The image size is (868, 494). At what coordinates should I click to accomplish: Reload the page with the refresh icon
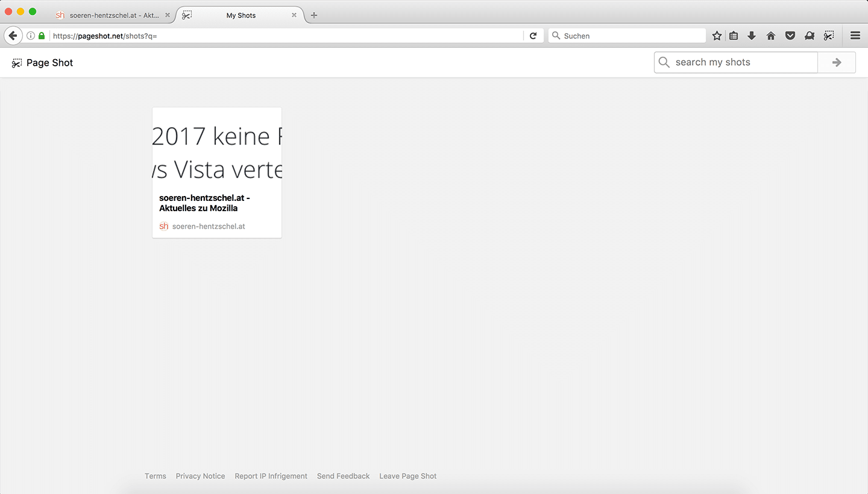[533, 36]
